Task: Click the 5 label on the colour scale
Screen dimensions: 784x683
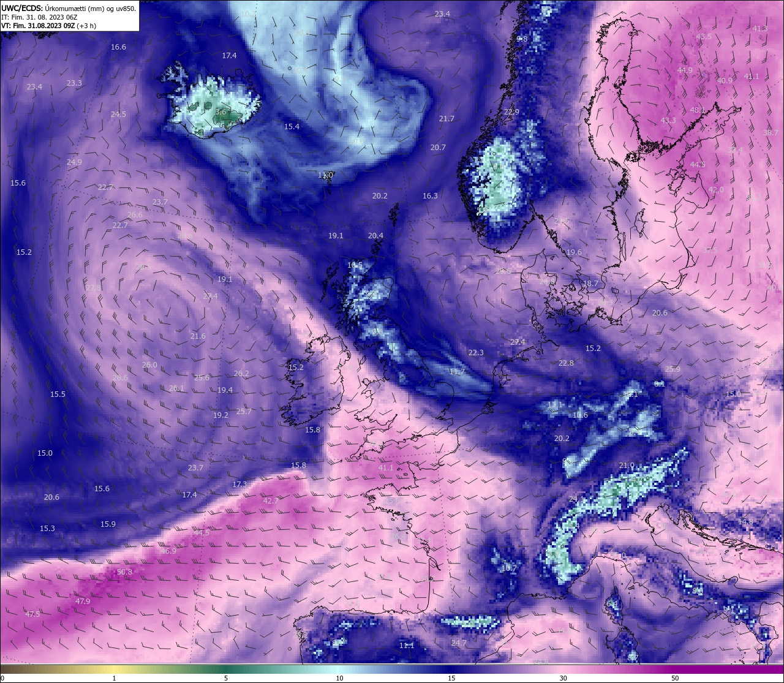Action: [x=226, y=678]
